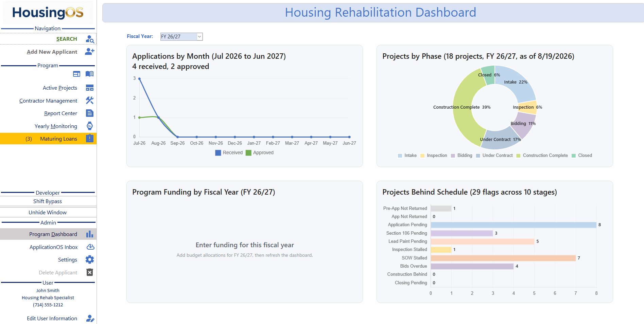Click the Under Contract legend entry
The height and width of the screenshot is (324, 644).
pos(494,156)
